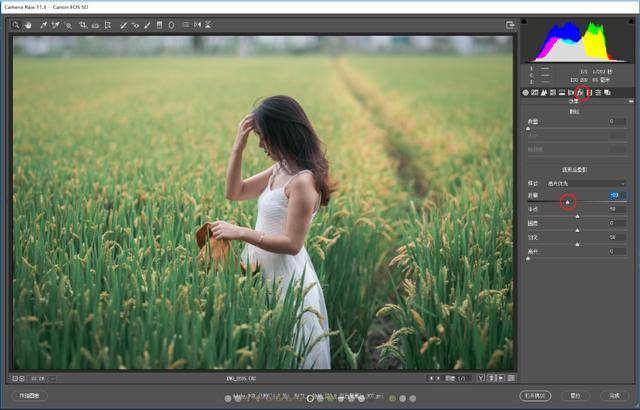Activate the Crop tool
This screenshot has width=640, height=410.
[x=82, y=24]
